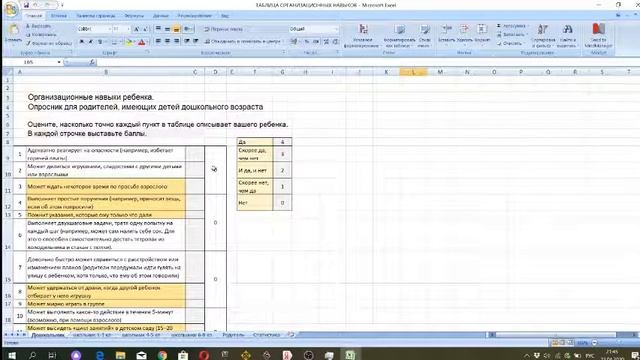Open the fill color picker bucket
This screenshot has width=640, height=360.
pos(130,42)
